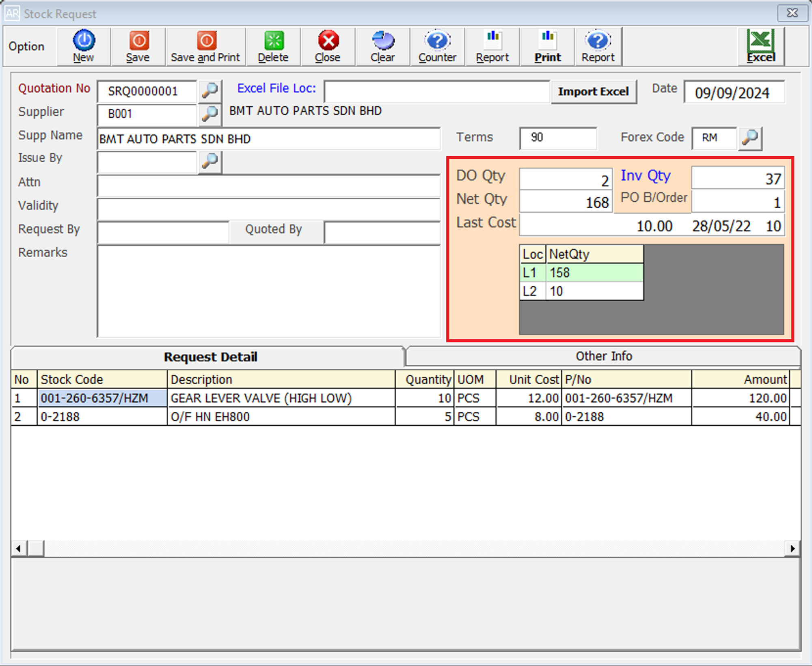Select the L2 location row
Screen dimensions: 812x666
581,291
